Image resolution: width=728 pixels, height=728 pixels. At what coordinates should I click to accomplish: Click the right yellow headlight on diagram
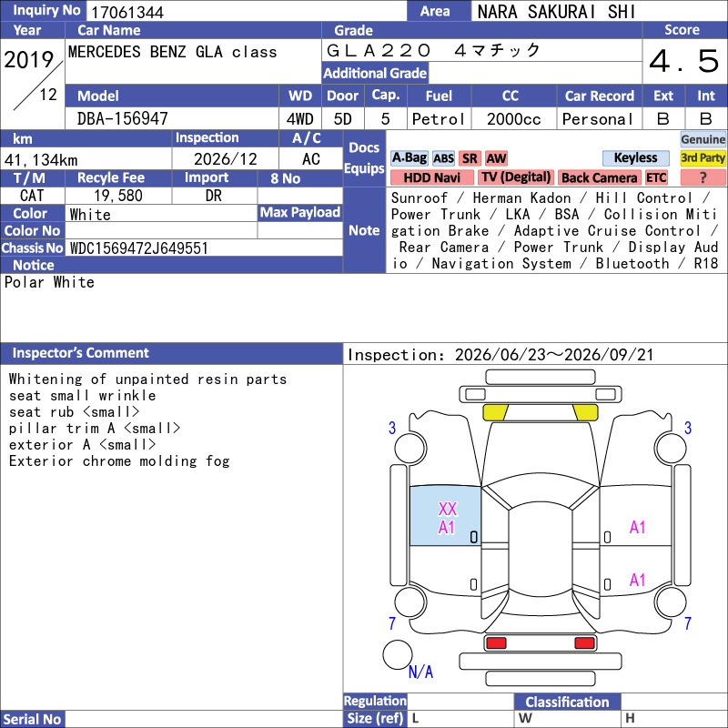pyautogui.click(x=585, y=412)
